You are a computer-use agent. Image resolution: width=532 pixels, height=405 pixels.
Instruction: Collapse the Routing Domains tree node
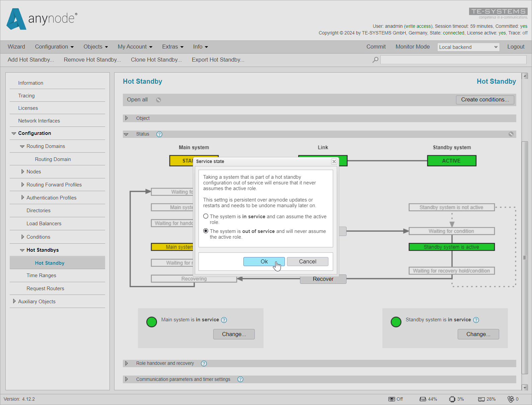click(22, 146)
